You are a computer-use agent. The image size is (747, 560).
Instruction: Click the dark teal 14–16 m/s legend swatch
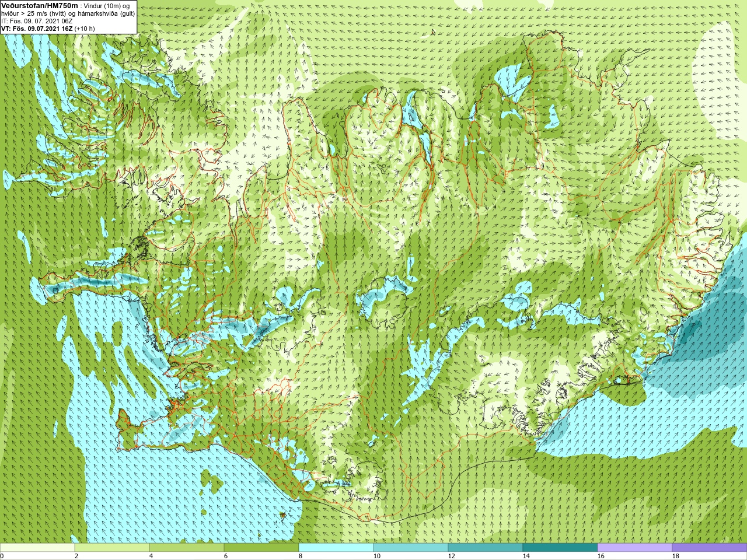(x=560, y=548)
